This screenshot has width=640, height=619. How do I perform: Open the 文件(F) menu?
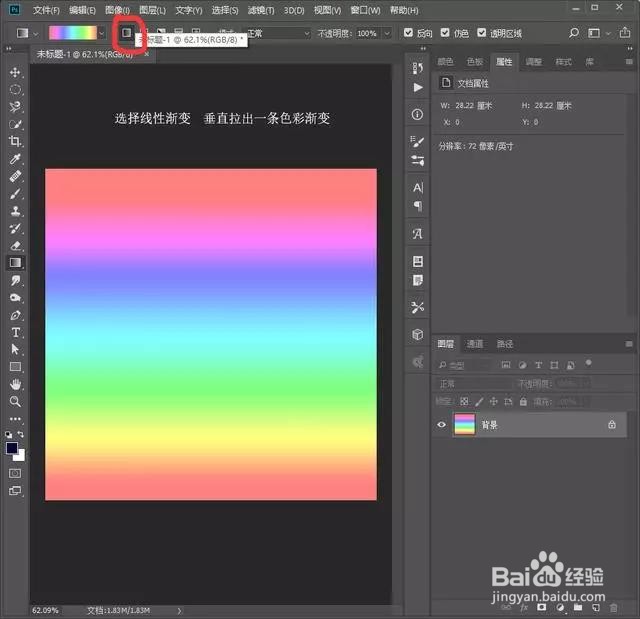click(46, 10)
